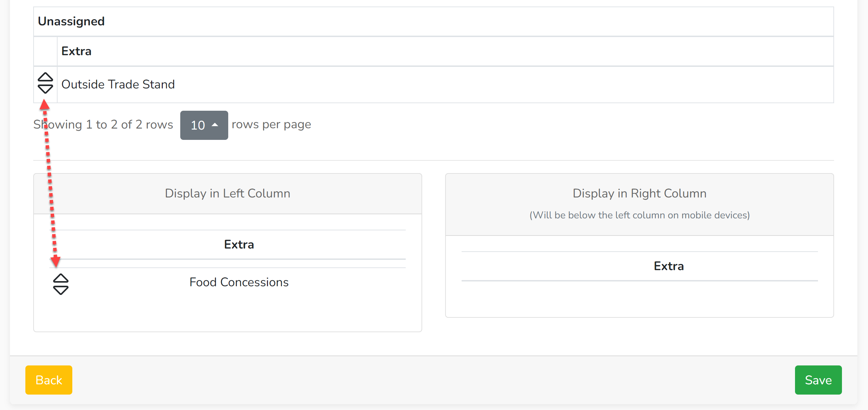Click the Extra header in Unassigned table
Image resolution: width=868 pixels, height=410 pixels.
[x=76, y=51]
